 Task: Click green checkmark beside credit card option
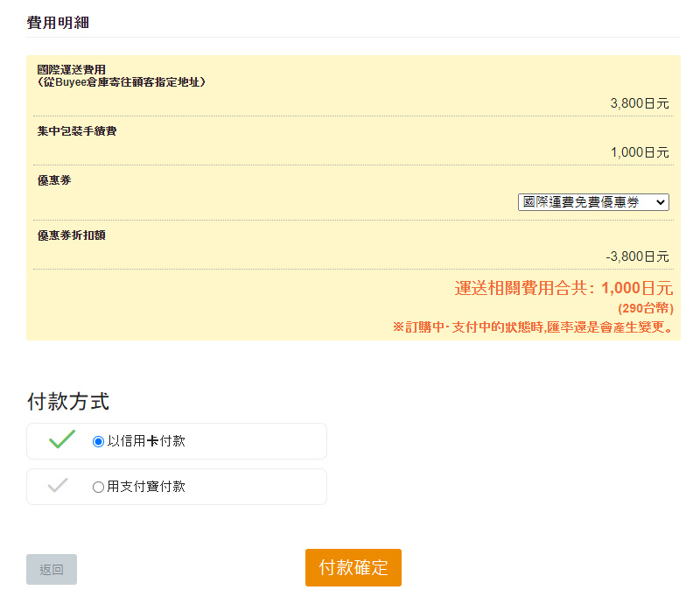[x=62, y=439]
